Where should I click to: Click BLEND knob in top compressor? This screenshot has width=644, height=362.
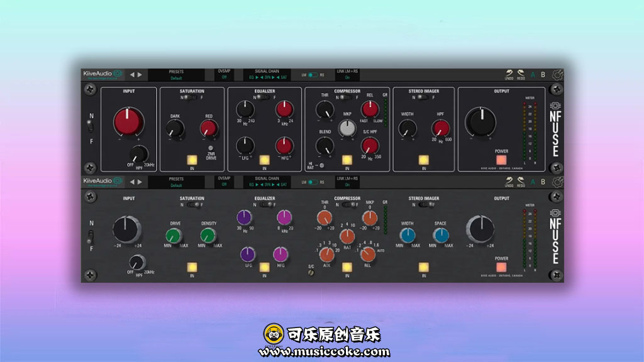tap(325, 146)
